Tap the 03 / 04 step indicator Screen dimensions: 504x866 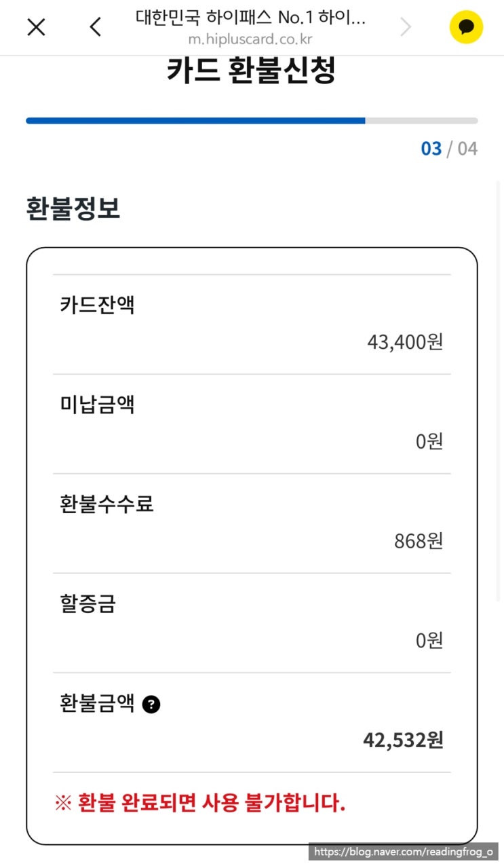point(449,149)
